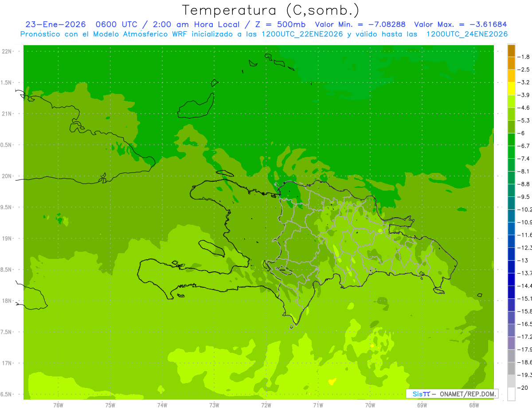
Task: Click the 'ONAMET/REP.DOM.' credit label
Action: (x=467, y=394)
